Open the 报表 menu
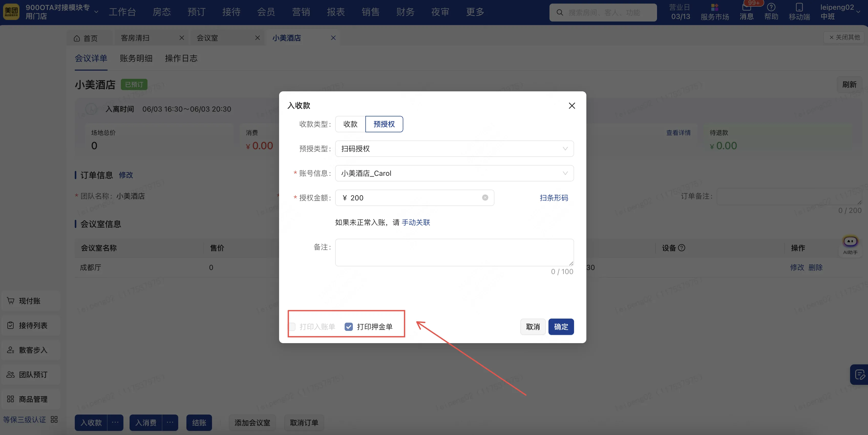This screenshot has width=868, height=435. point(336,12)
